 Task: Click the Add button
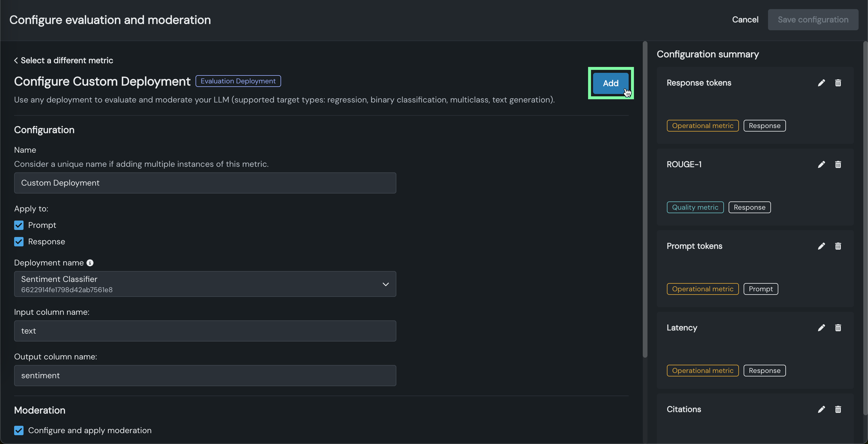coord(610,83)
